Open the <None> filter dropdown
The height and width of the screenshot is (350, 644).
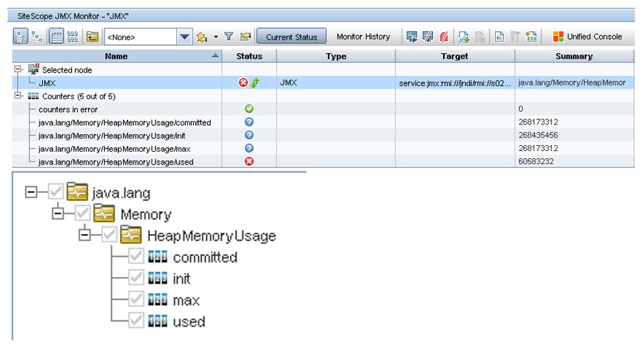click(x=185, y=37)
